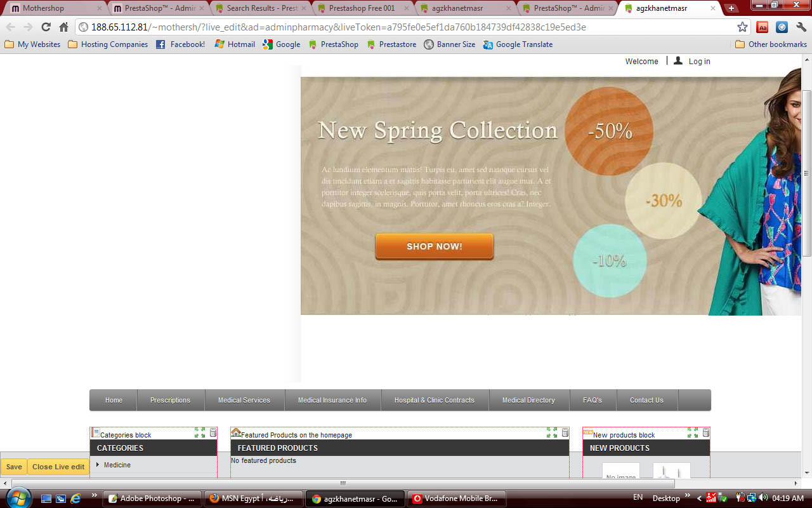This screenshot has width=812, height=508.
Task: Click the Adblock extension icon
Action: (763, 27)
